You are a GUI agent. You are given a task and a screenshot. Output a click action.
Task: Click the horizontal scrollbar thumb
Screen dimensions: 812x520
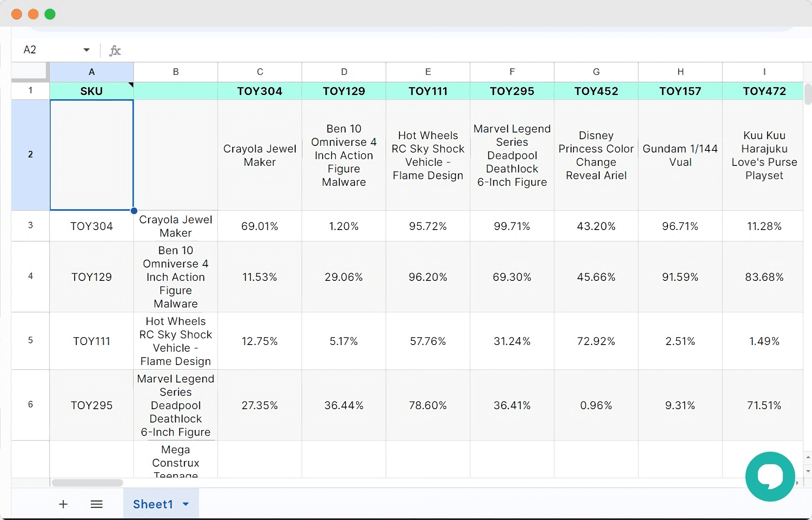point(87,482)
